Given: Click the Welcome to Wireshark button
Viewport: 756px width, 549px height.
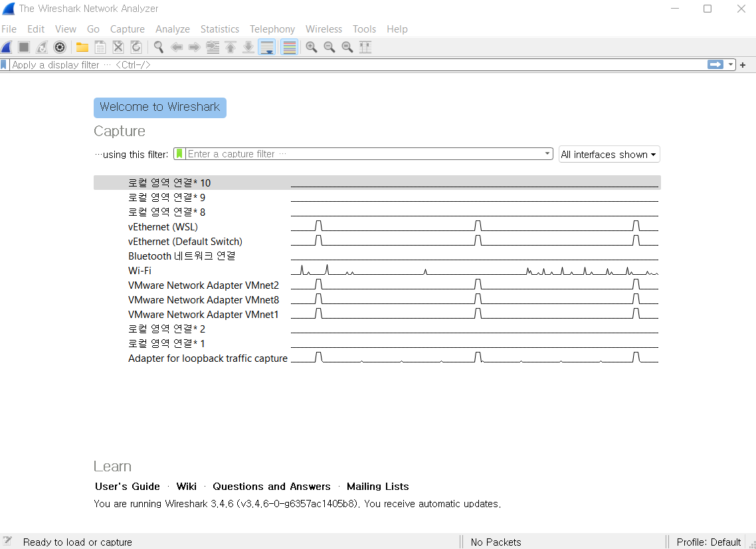Looking at the screenshot, I should [x=160, y=108].
